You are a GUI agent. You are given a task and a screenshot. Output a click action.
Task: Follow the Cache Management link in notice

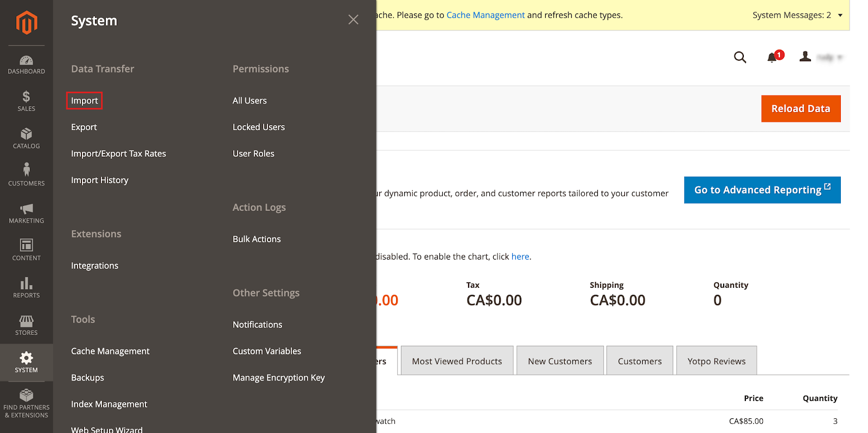[x=485, y=15]
